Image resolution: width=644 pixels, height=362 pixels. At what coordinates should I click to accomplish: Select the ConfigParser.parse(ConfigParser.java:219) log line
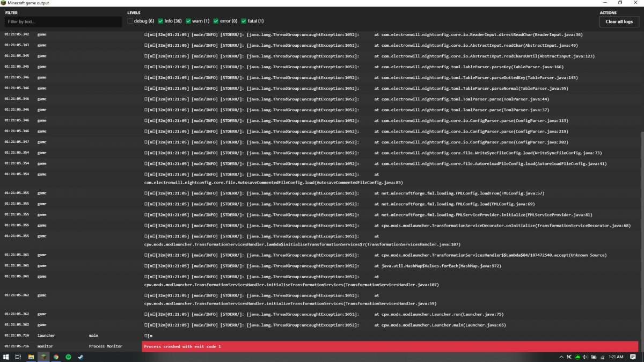pyautogui.click(x=319, y=131)
